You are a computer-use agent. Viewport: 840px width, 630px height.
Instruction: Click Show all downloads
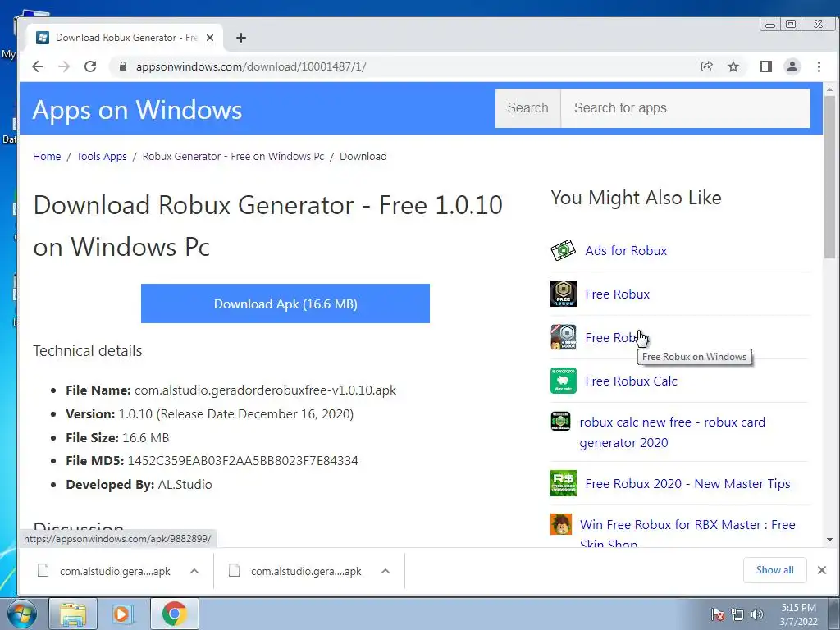pyautogui.click(x=774, y=570)
